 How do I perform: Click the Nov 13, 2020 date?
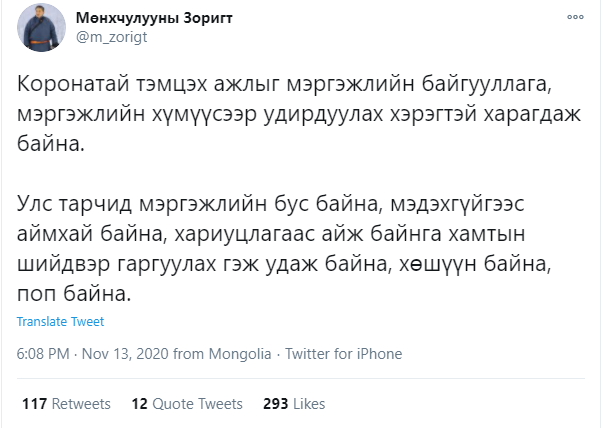(x=127, y=354)
